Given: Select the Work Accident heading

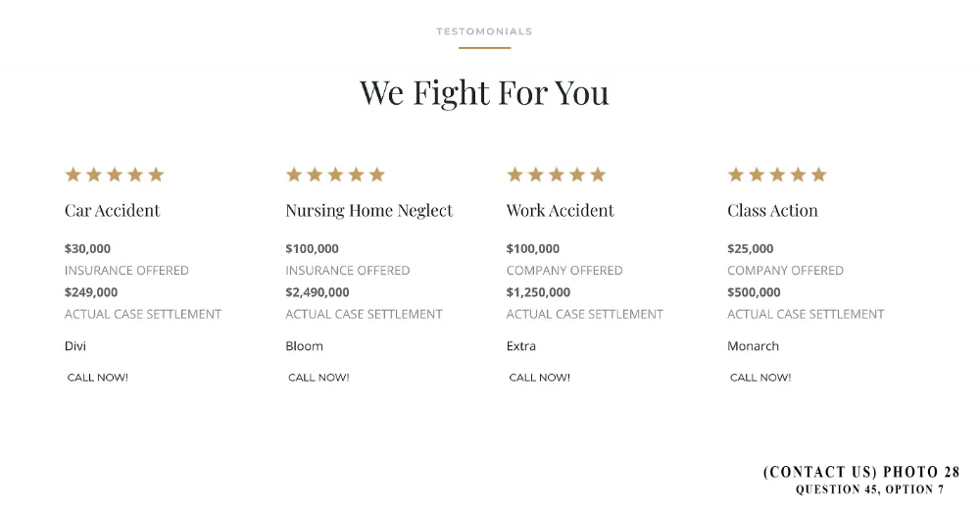Looking at the screenshot, I should [561, 210].
